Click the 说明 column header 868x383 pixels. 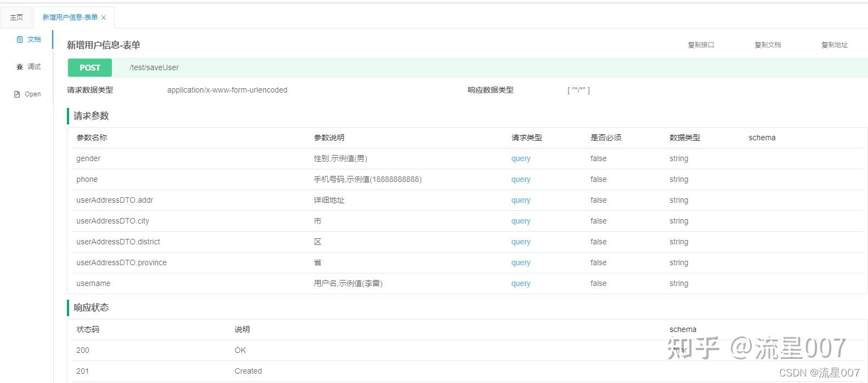[x=242, y=329]
